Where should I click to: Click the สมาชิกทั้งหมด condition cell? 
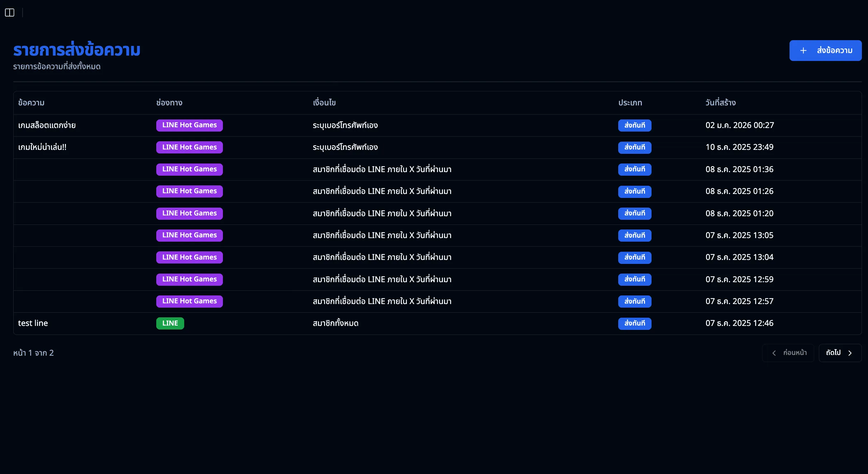tap(335, 323)
